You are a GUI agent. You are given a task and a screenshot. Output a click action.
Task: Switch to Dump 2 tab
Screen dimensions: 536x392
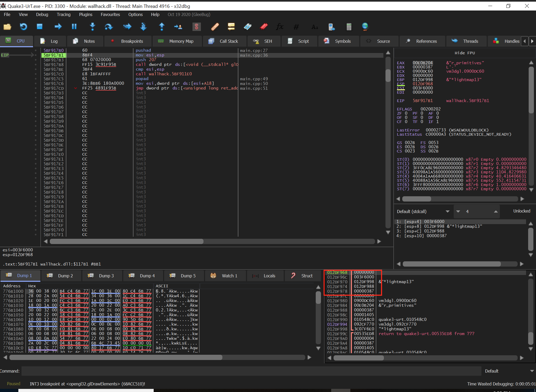tap(61, 276)
